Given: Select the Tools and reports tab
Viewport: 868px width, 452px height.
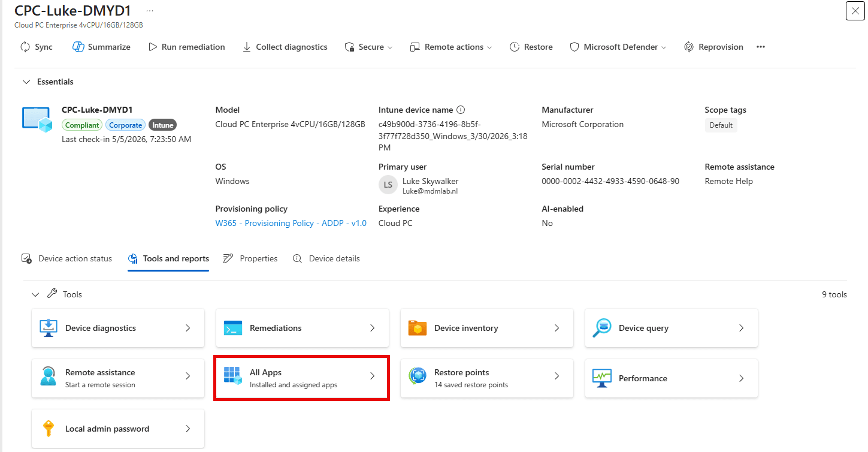Looking at the screenshot, I should (168, 258).
